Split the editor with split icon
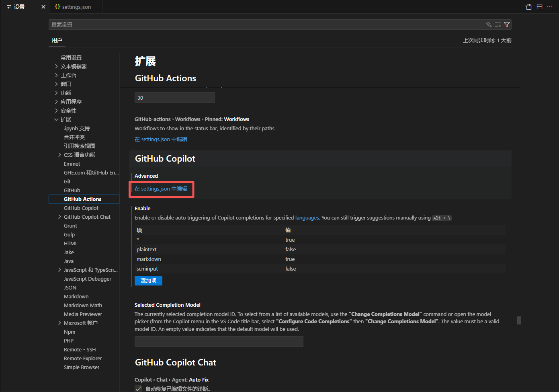The image size is (559, 392). pos(539,7)
